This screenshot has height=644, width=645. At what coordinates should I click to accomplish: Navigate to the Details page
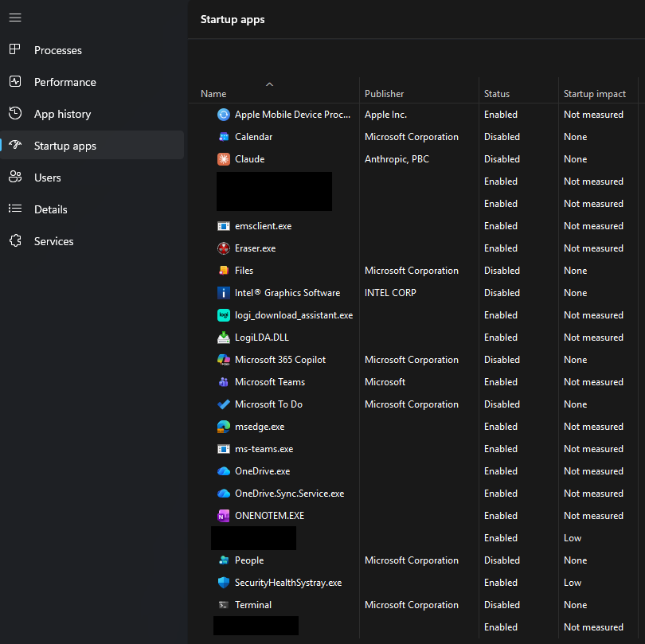[92, 209]
